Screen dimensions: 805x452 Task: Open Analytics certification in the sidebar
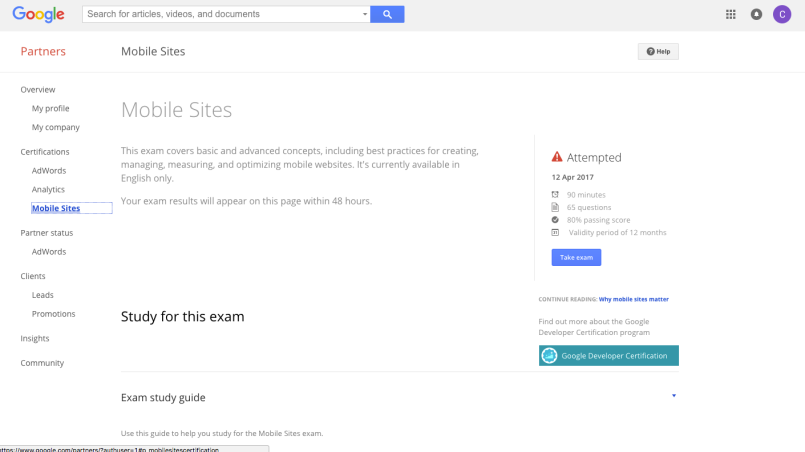pyautogui.click(x=48, y=190)
